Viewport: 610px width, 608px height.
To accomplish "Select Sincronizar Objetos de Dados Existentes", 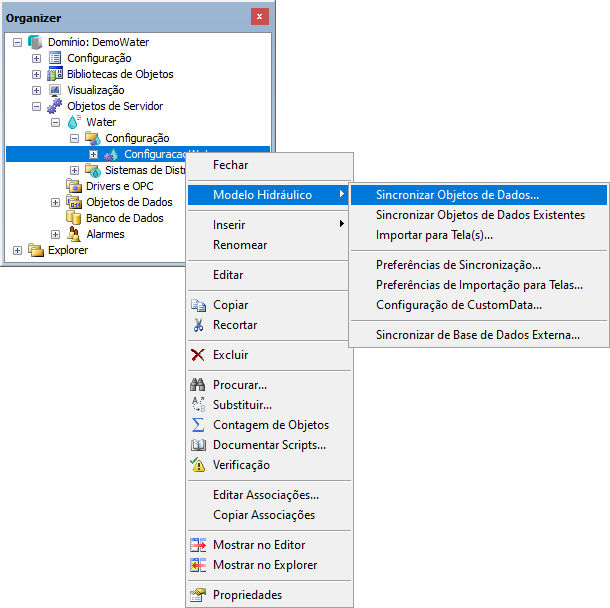I will pos(480,215).
